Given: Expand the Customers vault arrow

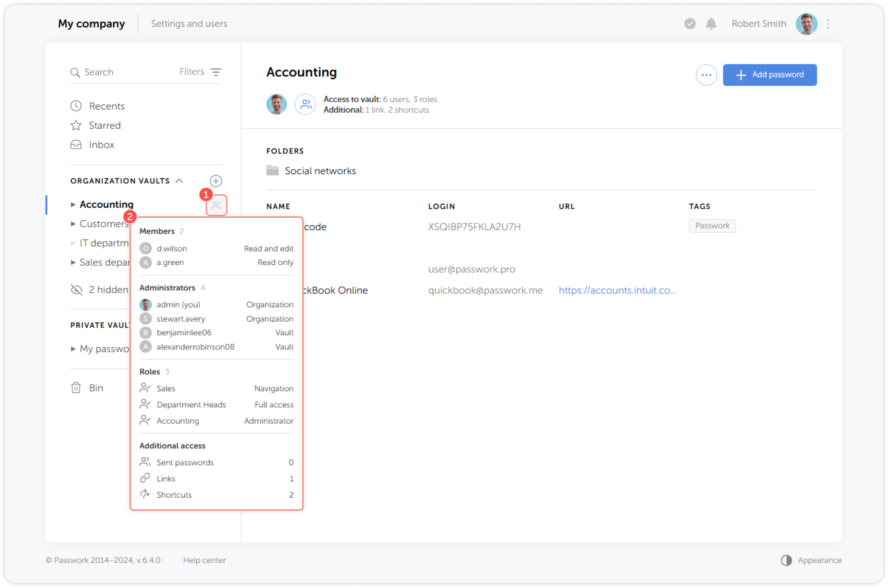Looking at the screenshot, I should click(73, 224).
